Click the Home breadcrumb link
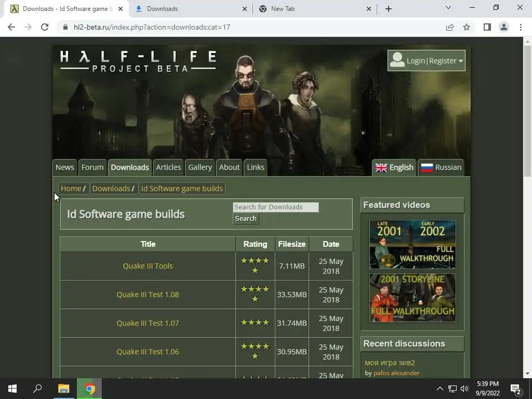Screen dimensions: 532x399 (71, 189)
